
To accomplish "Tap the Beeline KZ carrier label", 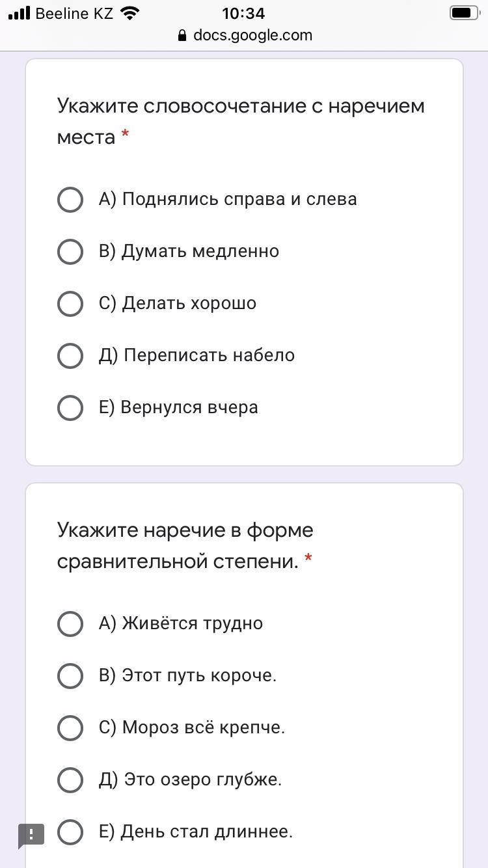I will pyautogui.click(x=74, y=14).
